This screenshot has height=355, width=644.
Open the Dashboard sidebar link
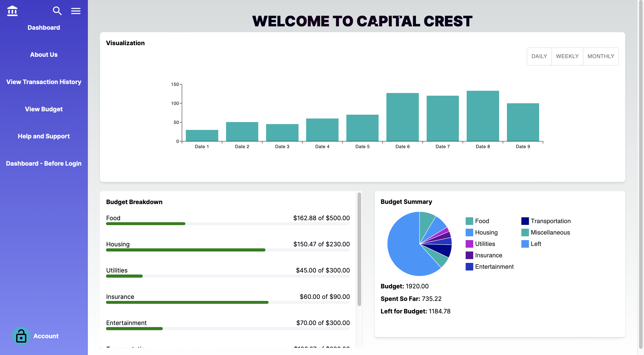tap(44, 27)
